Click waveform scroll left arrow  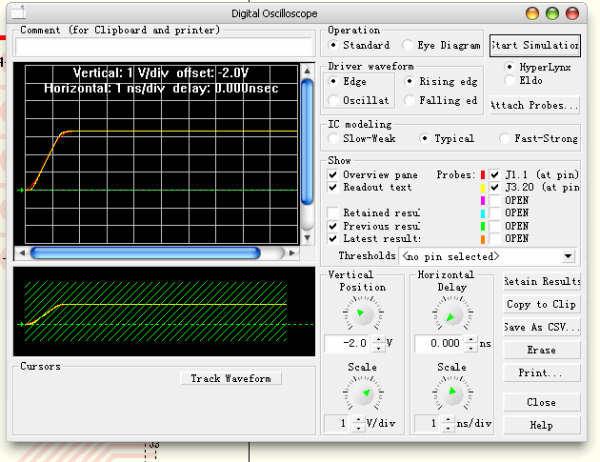(22, 253)
